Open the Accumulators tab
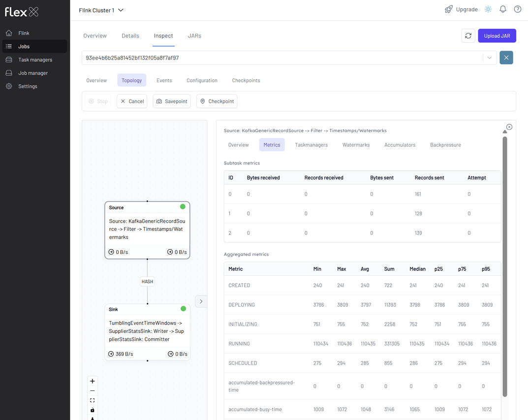 tap(400, 145)
